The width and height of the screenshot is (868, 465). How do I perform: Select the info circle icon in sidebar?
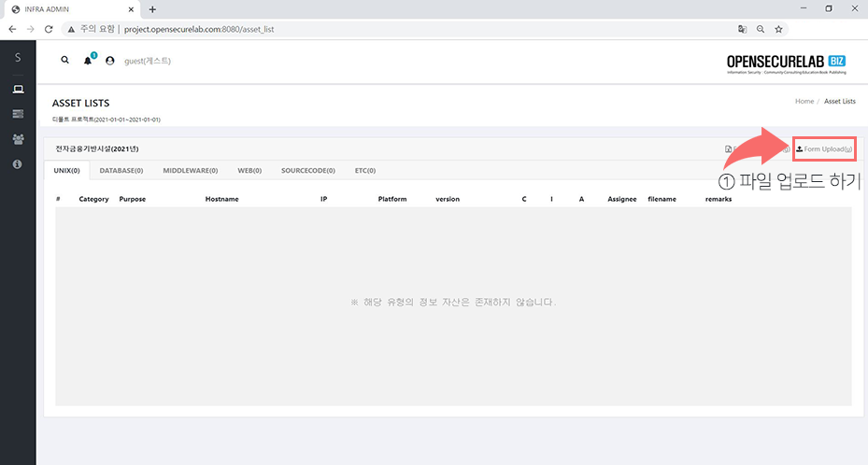(18, 164)
